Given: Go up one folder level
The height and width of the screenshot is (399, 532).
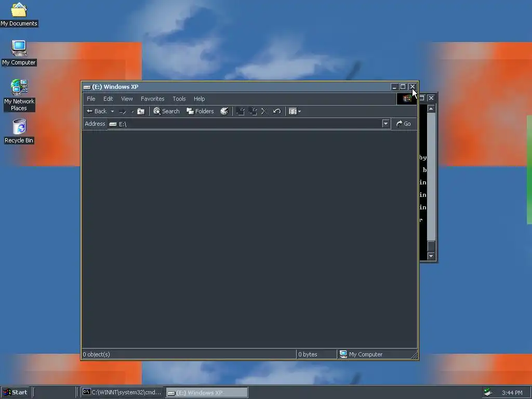Looking at the screenshot, I should 141,111.
